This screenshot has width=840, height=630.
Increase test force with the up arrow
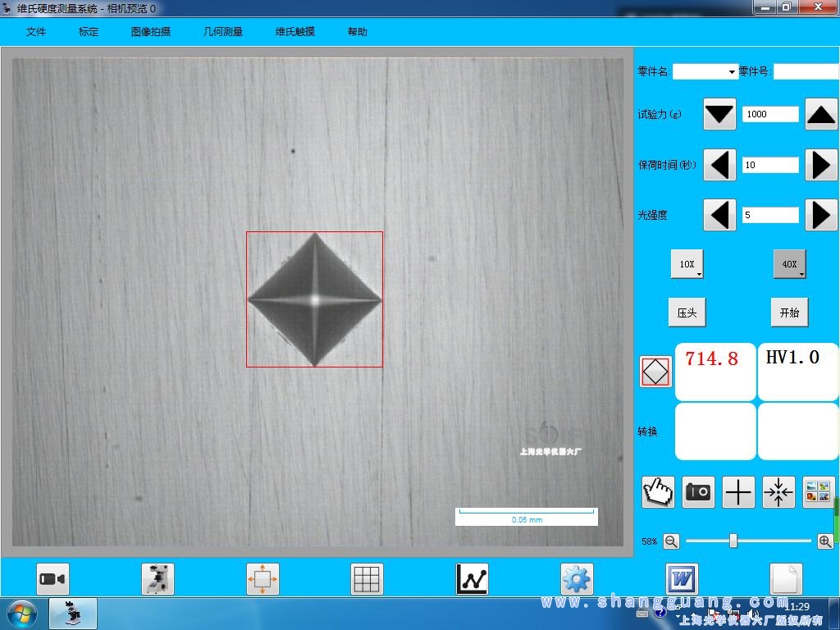tap(820, 115)
